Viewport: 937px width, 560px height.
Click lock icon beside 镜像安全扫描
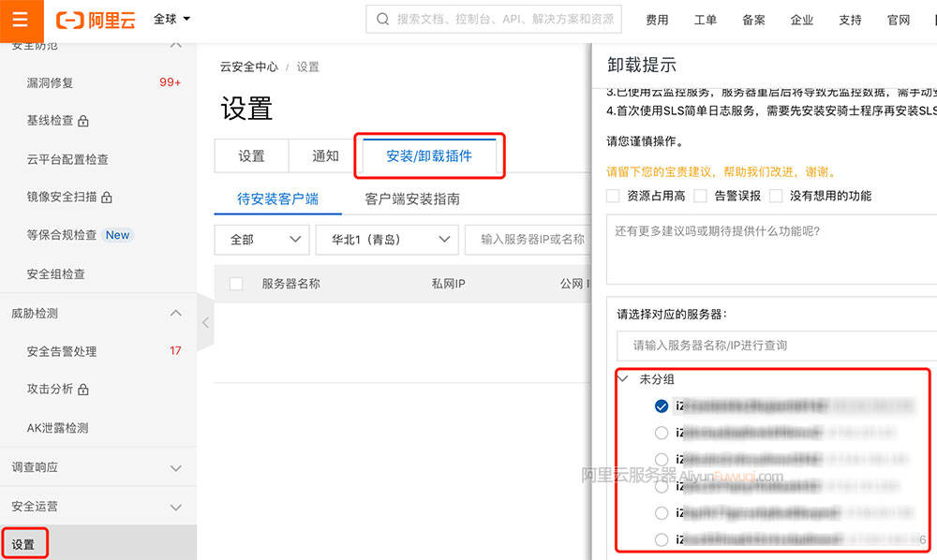107,197
